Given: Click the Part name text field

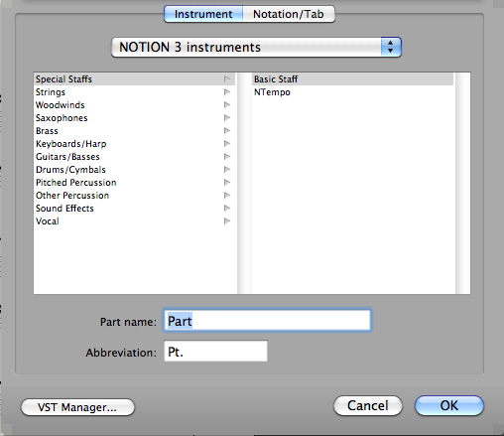Looking at the screenshot, I should coord(267,321).
